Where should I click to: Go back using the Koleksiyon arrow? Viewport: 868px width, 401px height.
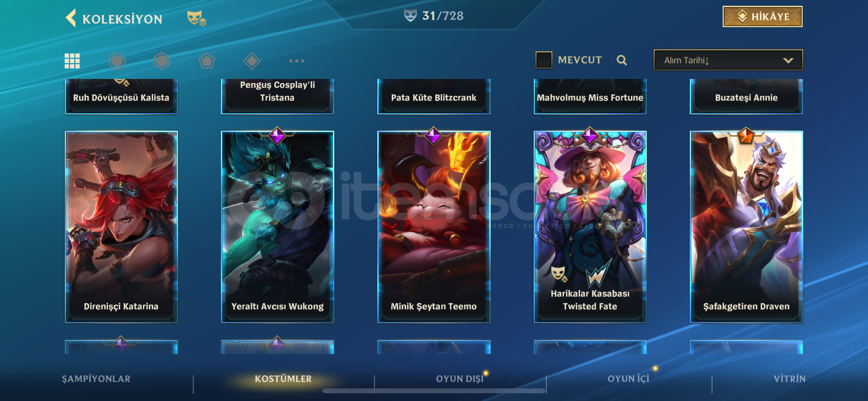click(x=71, y=18)
